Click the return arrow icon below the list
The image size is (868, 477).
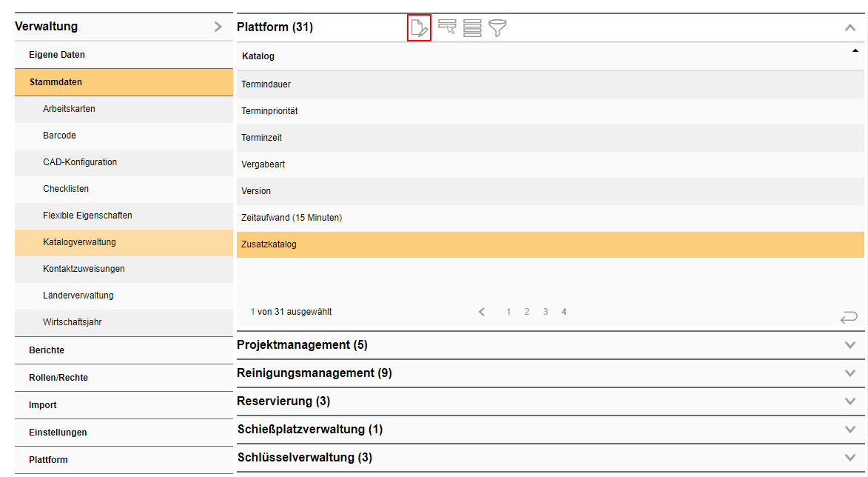click(848, 318)
